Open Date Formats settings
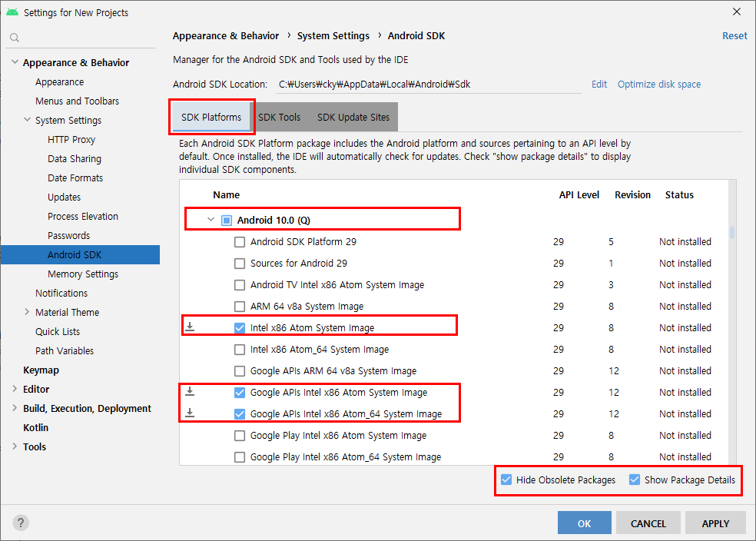 click(75, 178)
